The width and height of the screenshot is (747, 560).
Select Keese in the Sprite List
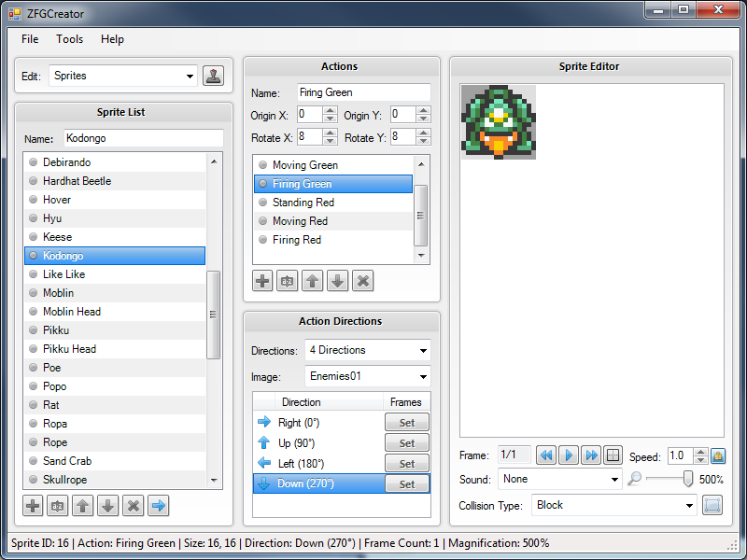[115, 237]
